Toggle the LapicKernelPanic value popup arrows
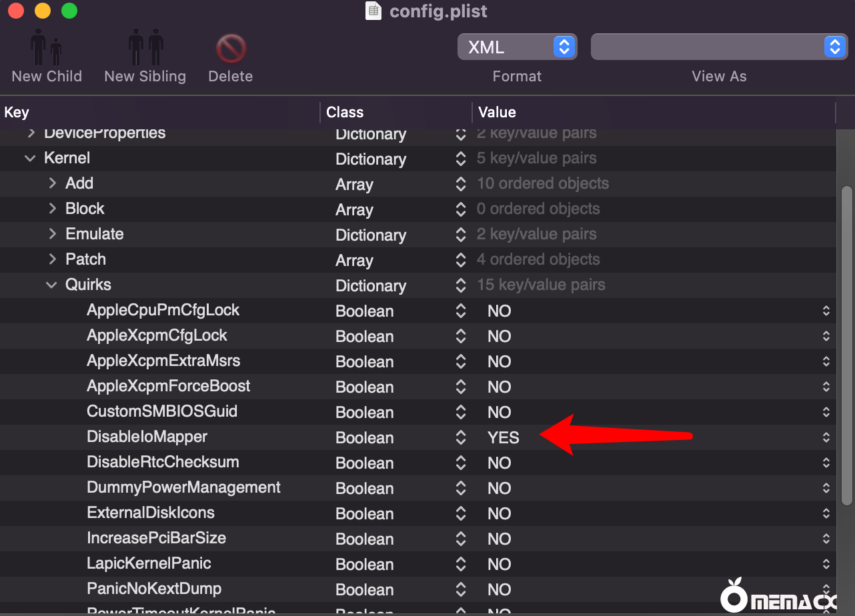Image resolution: width=855 pixels, height=616 pixels. [826, 564]
